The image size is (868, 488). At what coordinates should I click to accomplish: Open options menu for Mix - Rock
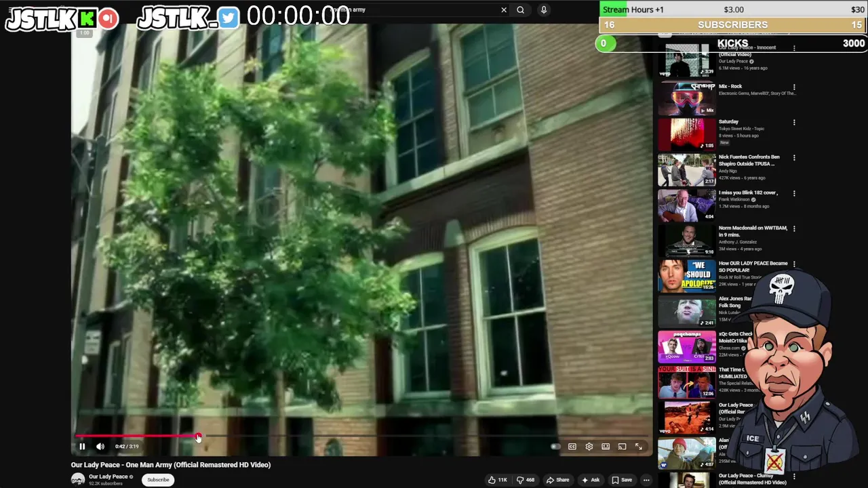[x=794, y=87]
